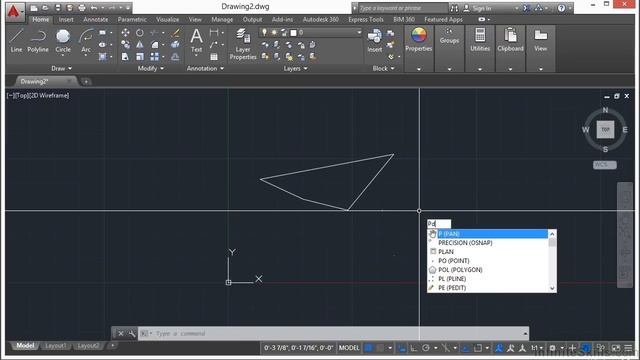Click the Stretch tool icon
Viewport: 640px width, 360px height.
point(125,57)
